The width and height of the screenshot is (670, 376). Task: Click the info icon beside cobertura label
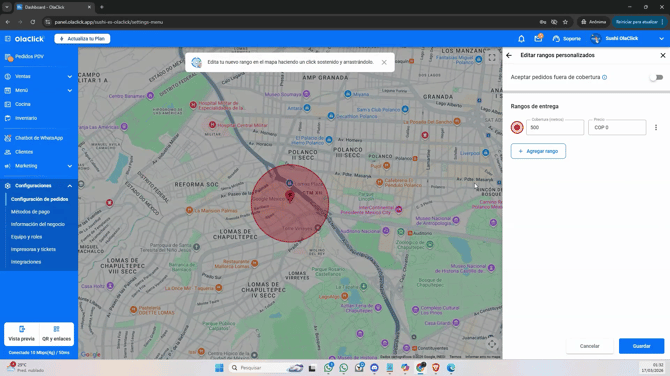pyautogui.click(x=604, y=77)
